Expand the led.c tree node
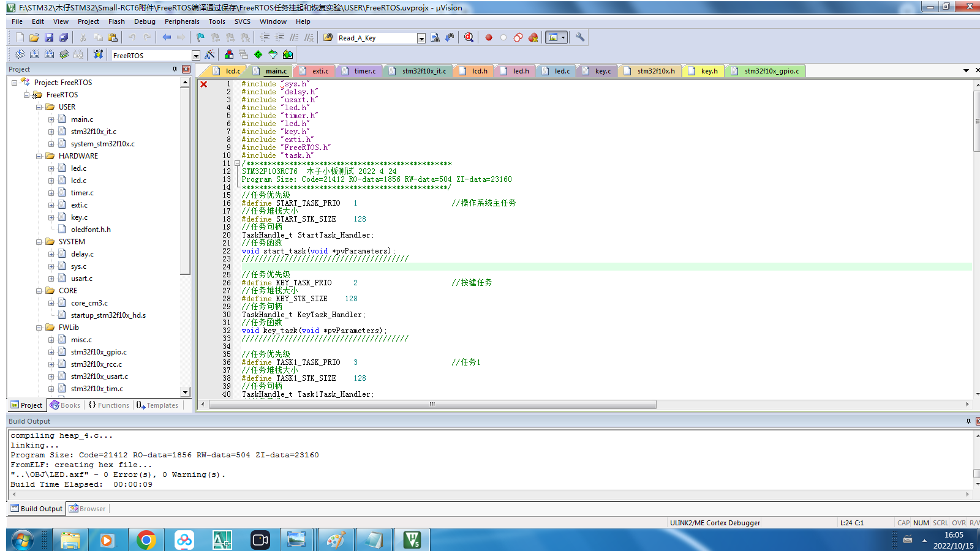The width and height of the screenshot is (980, 551). [x=51, y=168]
